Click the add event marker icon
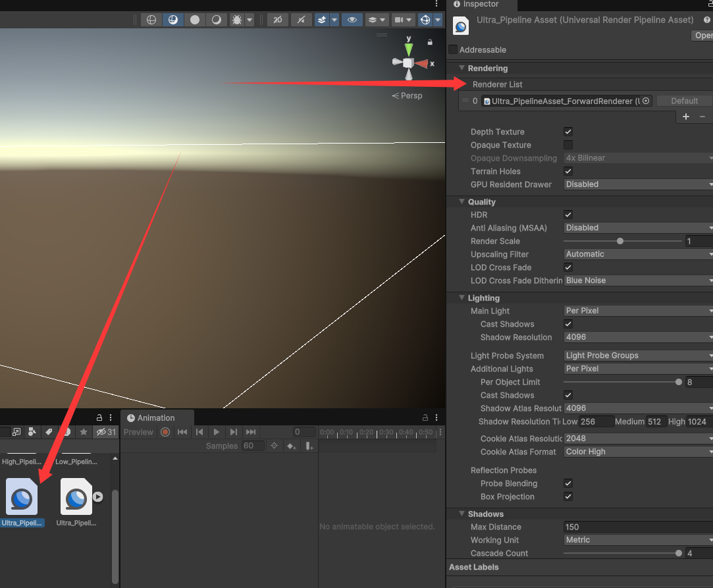 pos(309,446)
